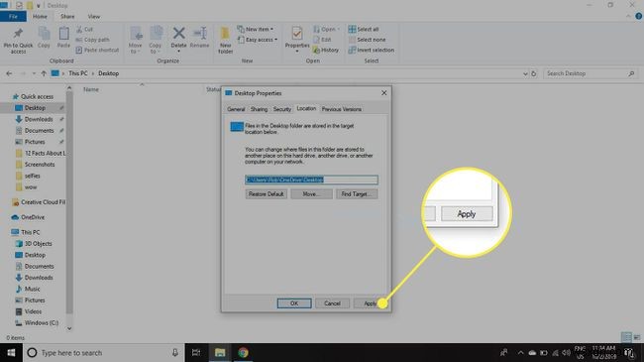Show hidden system tray icons
Screen dimensions: 644x362
(x=520, y=352)
